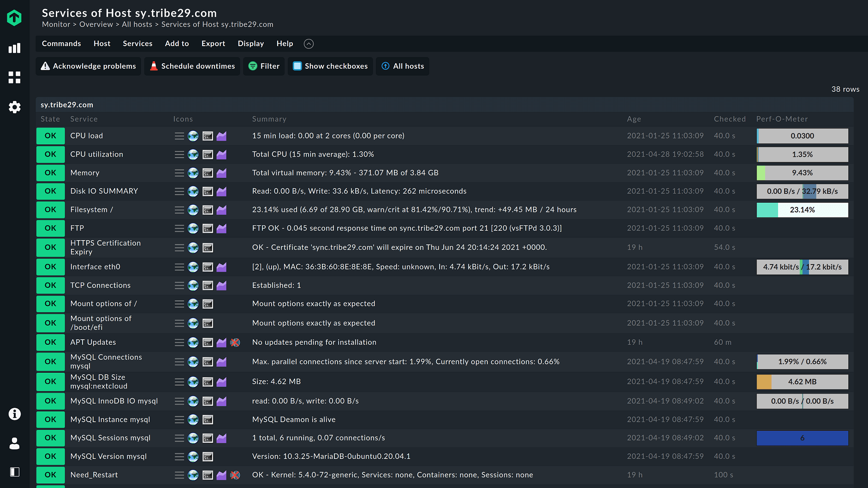Screen dimensions: 868x488
Task: Click Acknowledge problems button
Action: 89,66
